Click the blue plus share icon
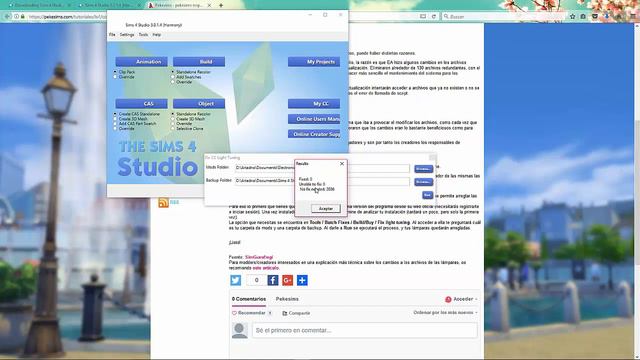The image size is (640, 360). pos(302,280)
